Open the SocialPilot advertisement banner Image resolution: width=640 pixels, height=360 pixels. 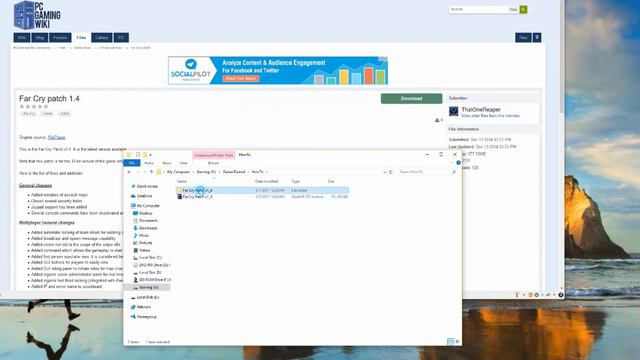click(278, 71)
